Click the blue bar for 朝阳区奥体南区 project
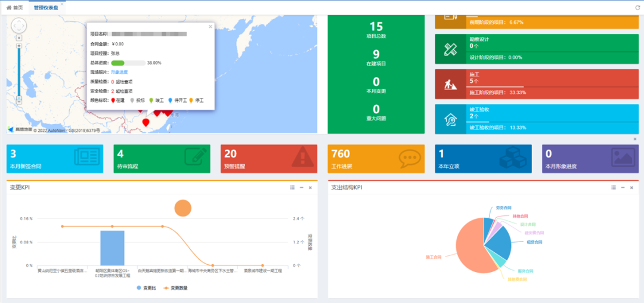Viewport: 644px width, 303px height. pyautogui.click(x=112, y=248)
